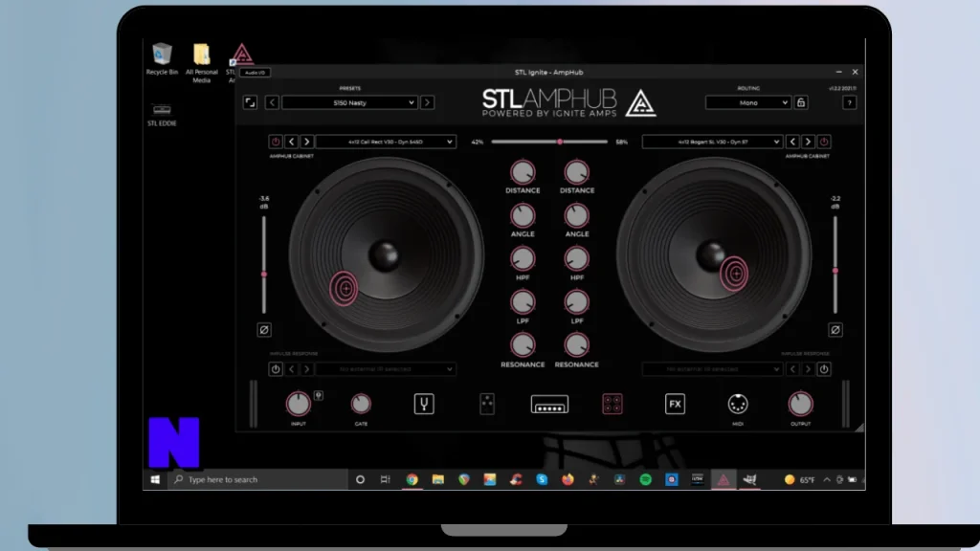Open the help question mark button
Image resolution: width=980 pixels, height=551 pixels.
849,102
